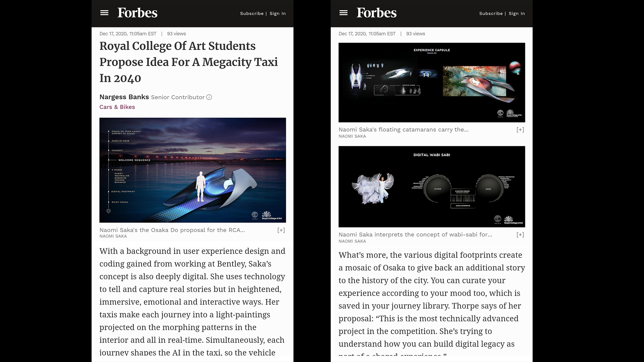
Task: Expand Osaka Do proposal image caption
Action: coord(281,230)
